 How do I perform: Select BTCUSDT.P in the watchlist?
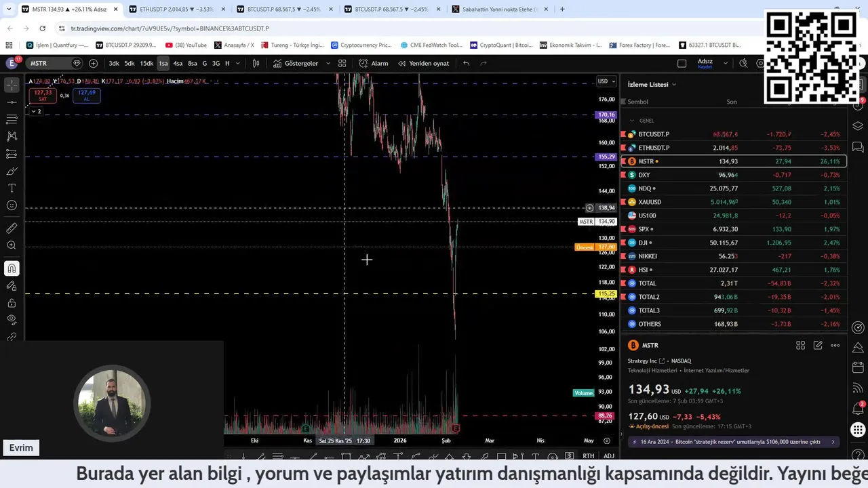(x=734, y=134)
